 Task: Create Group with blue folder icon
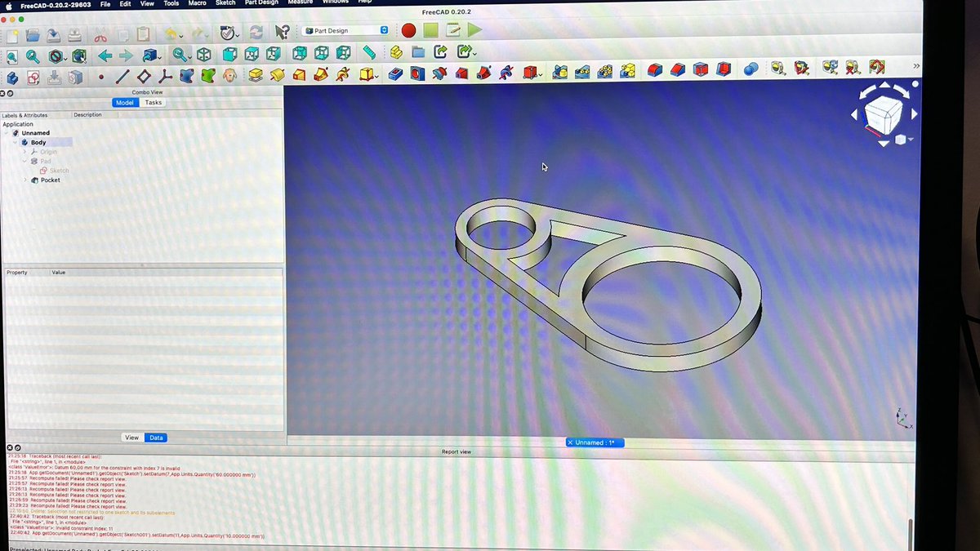coord(418,52)
